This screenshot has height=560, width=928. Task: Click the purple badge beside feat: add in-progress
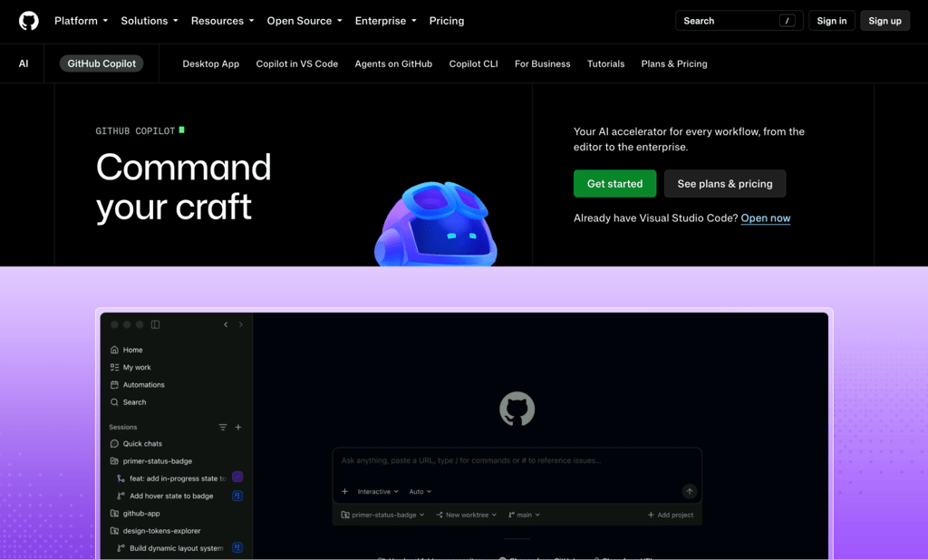coord(237,478)
